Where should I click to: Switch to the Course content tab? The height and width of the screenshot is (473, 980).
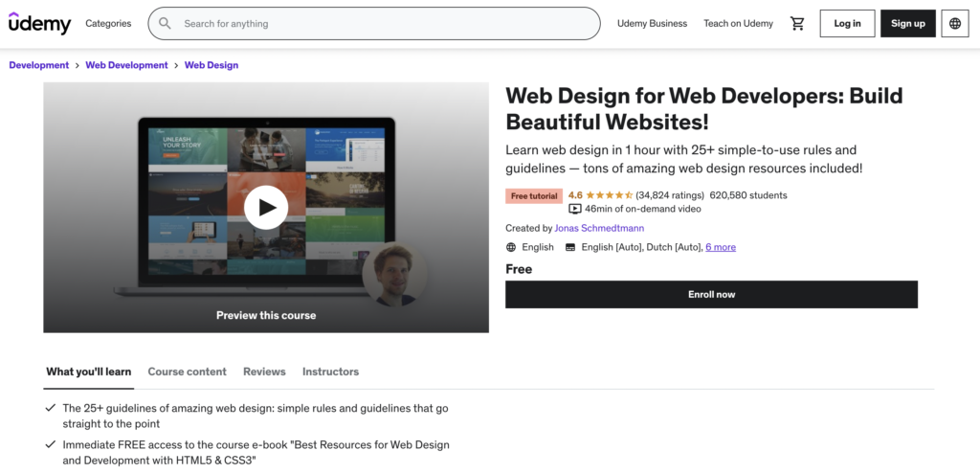click(x=187, y=372)
